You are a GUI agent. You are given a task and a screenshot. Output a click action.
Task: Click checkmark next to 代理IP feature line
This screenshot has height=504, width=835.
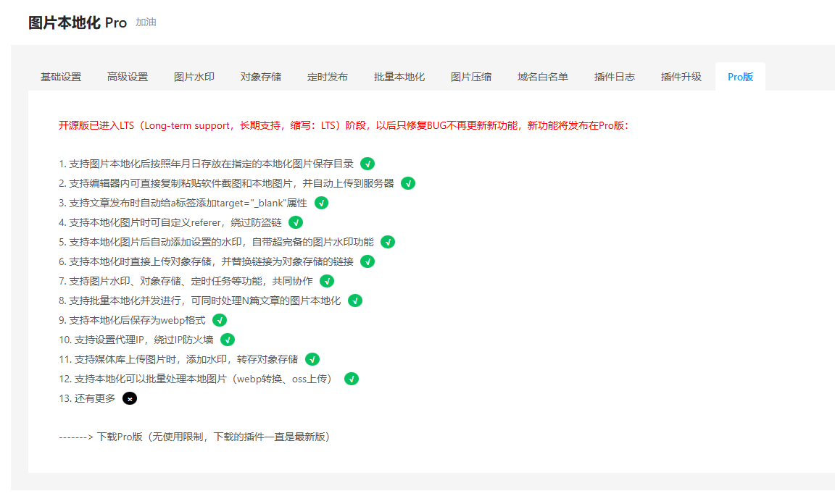tap(228, 340)
